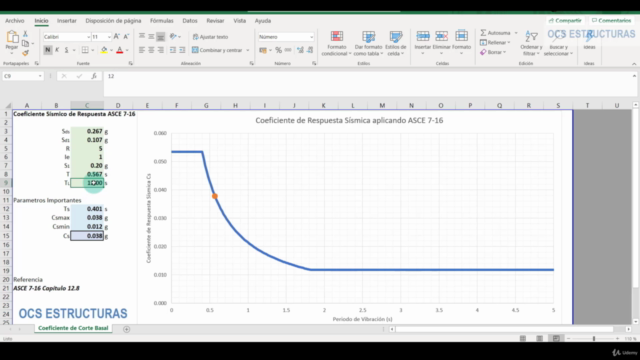Open the Calibri font name dropdown

88,37
